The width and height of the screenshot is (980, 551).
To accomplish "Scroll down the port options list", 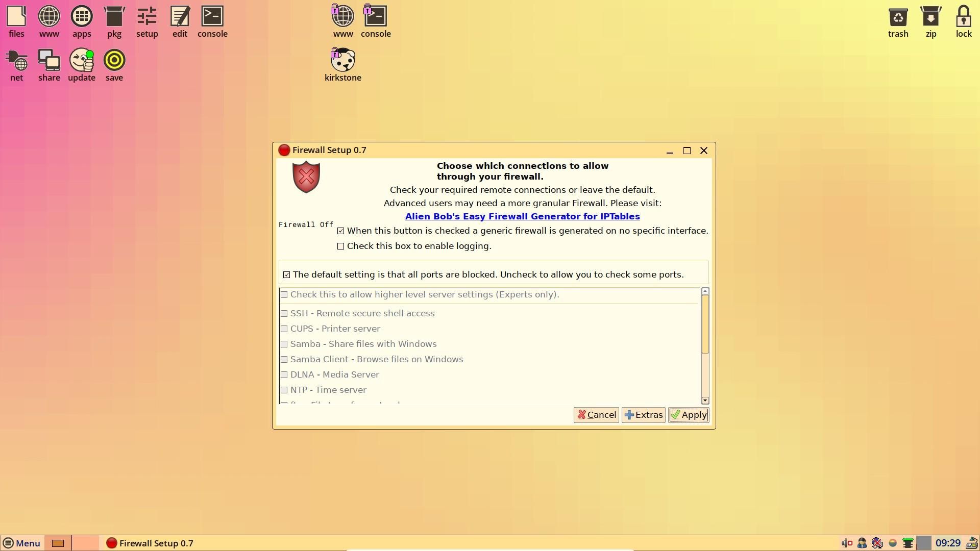I will [705, 400].
